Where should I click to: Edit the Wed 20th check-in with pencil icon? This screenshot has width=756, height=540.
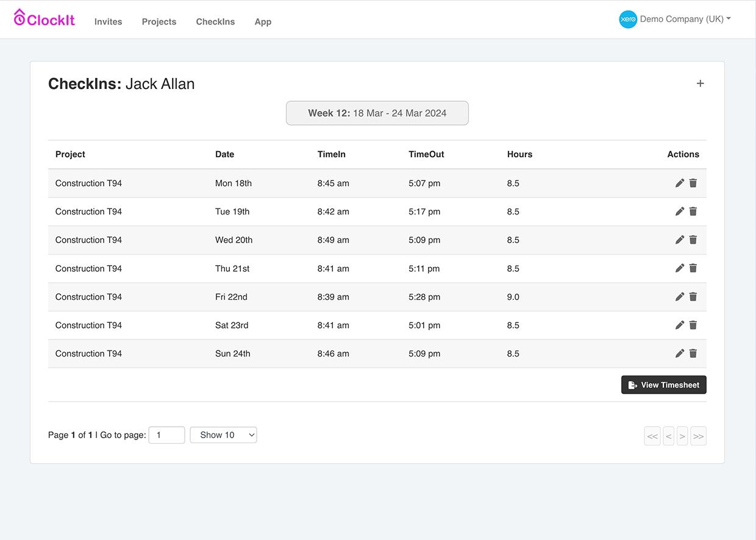(x=680, y=240)
